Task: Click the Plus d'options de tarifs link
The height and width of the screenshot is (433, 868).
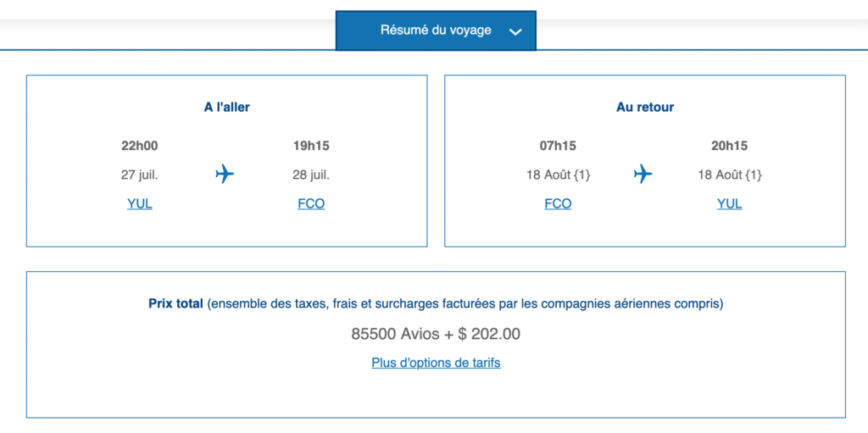Action: (436, 363)
